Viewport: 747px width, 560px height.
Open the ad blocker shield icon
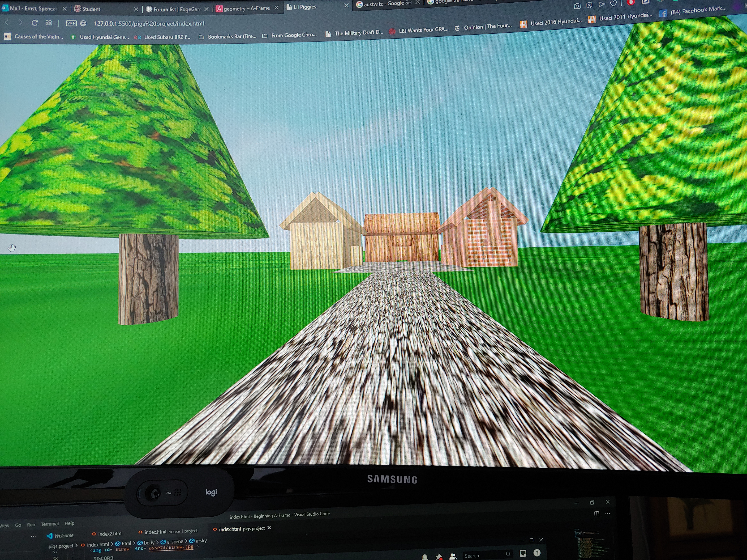[x=589, y=5]
